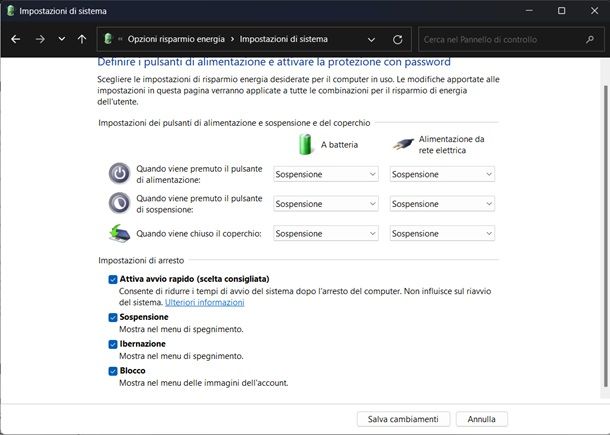Go up one level with the up arrow
The height and width of the screenshot is (435, 610).
tap(82, 39)
